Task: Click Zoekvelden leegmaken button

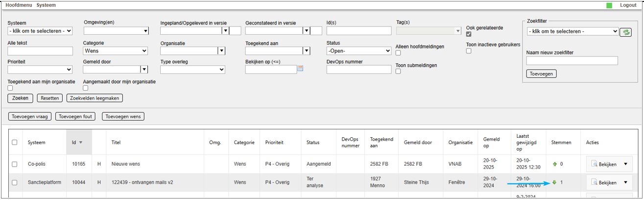Action: click(95, 98)
